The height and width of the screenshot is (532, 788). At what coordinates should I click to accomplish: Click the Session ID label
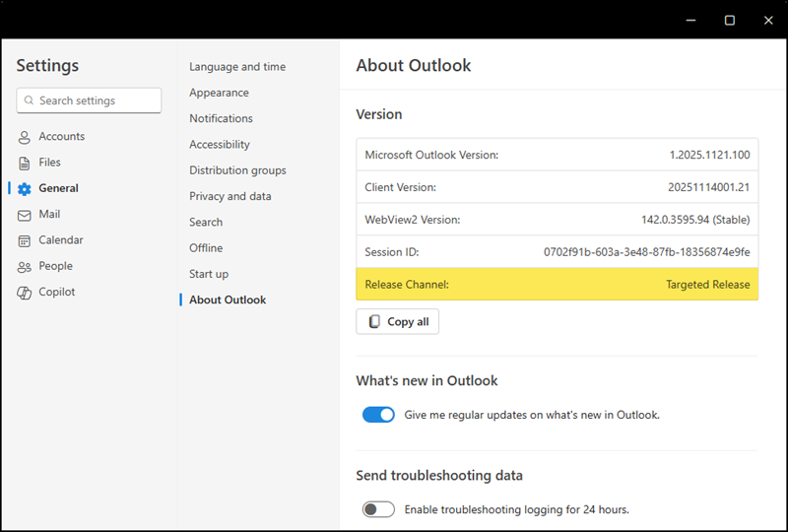[391, 252]
